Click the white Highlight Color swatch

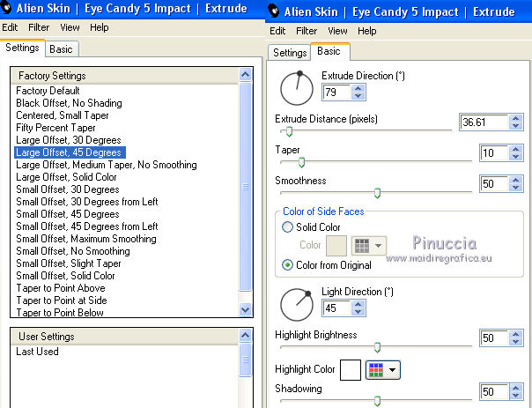click(351, 370)
